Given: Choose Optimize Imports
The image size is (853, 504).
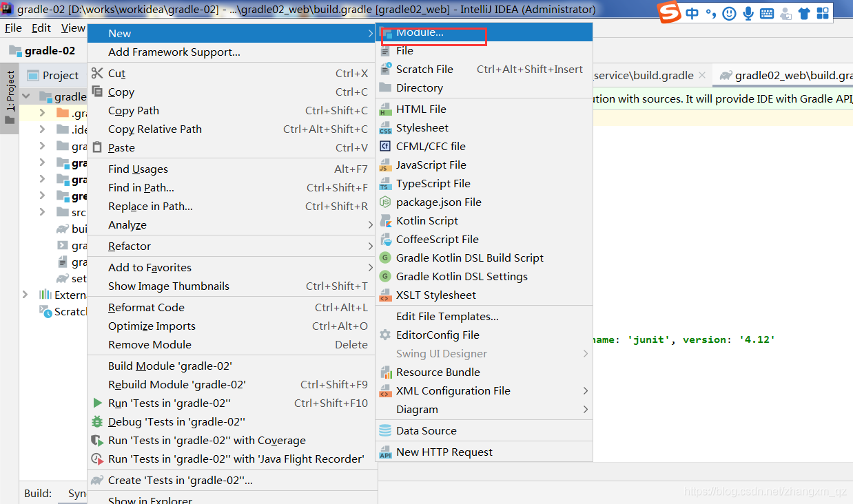Looking at the screenshot, I should pos(232,326).
